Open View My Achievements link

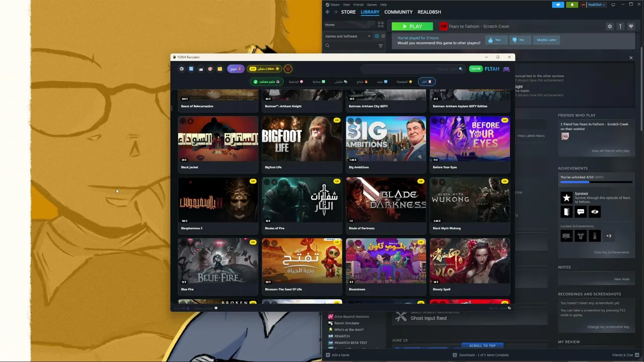tap(611, 252)
